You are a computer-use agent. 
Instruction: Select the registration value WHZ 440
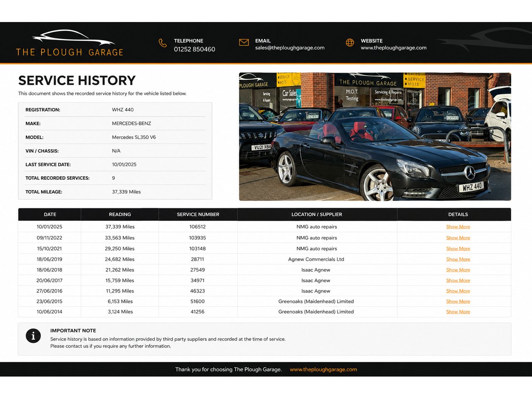123,110
